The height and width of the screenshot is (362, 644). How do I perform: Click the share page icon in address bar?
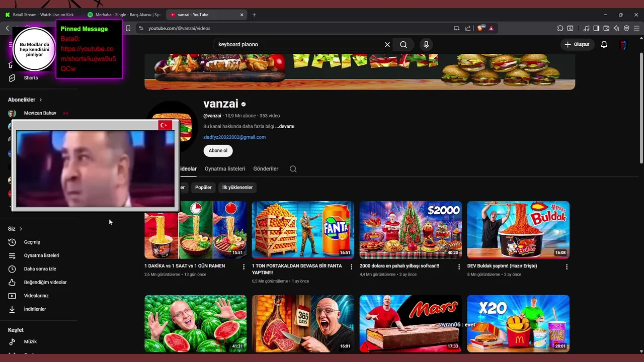tap(468, 28)
